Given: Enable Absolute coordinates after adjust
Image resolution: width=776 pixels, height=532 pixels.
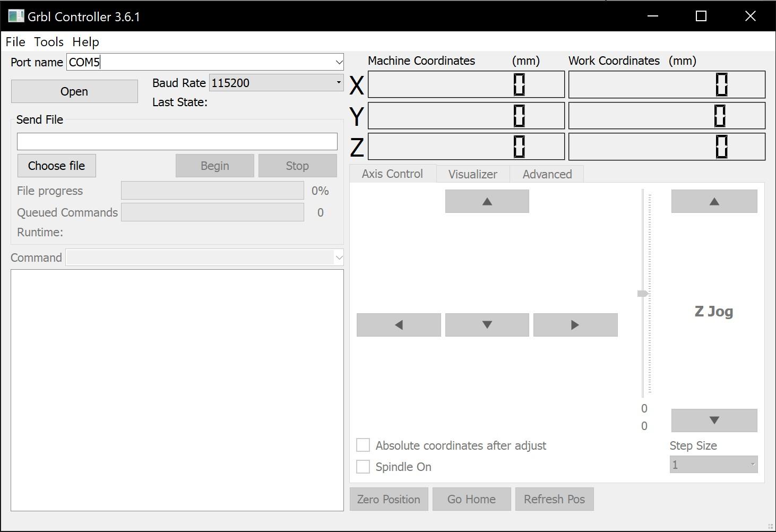Looking at the screenshot, I should click(x=363, y=445).
